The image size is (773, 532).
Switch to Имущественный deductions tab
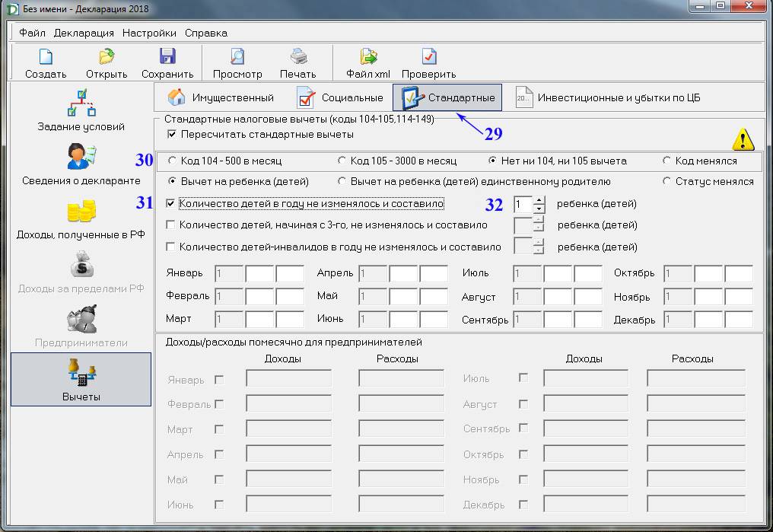click(221, 97)
